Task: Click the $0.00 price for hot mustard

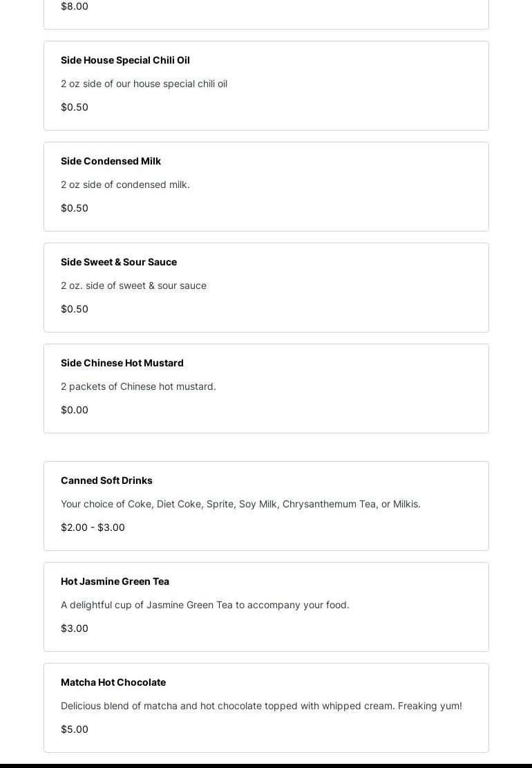Action: point(75,410)
